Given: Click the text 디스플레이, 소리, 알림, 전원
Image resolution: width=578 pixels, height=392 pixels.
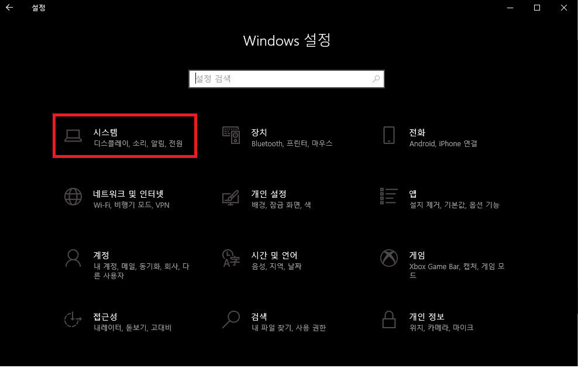Looking at the screenshot, I should (138, 143).
